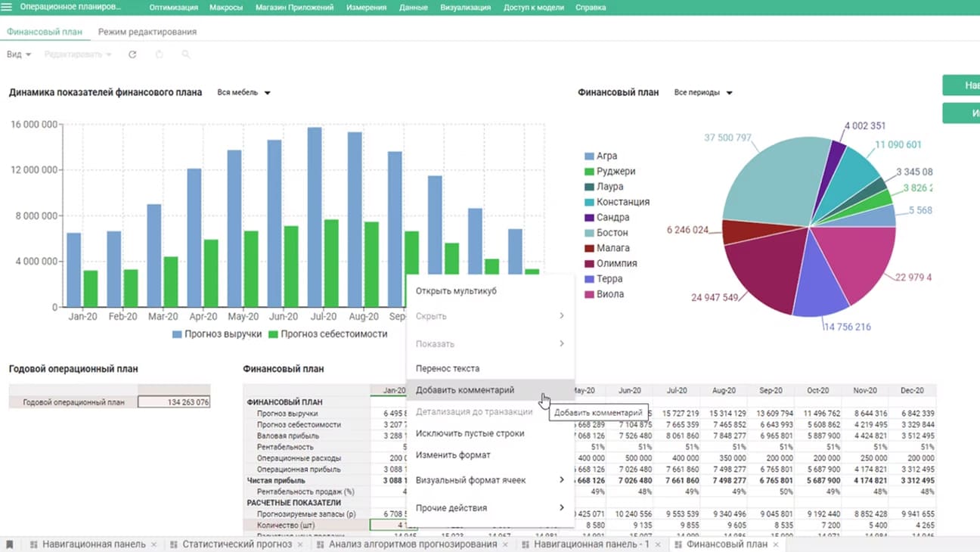Click the Годовой операционный план value cell
The width and height of the screenshot is (980, 552).
pyautogui.click(x=174, y=402)
